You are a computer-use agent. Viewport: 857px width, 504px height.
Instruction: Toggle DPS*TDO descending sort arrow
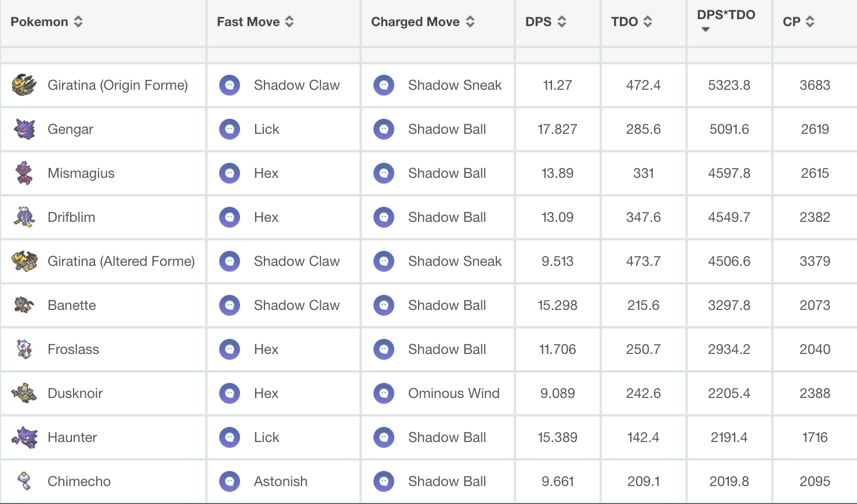[x=705, y=30]
